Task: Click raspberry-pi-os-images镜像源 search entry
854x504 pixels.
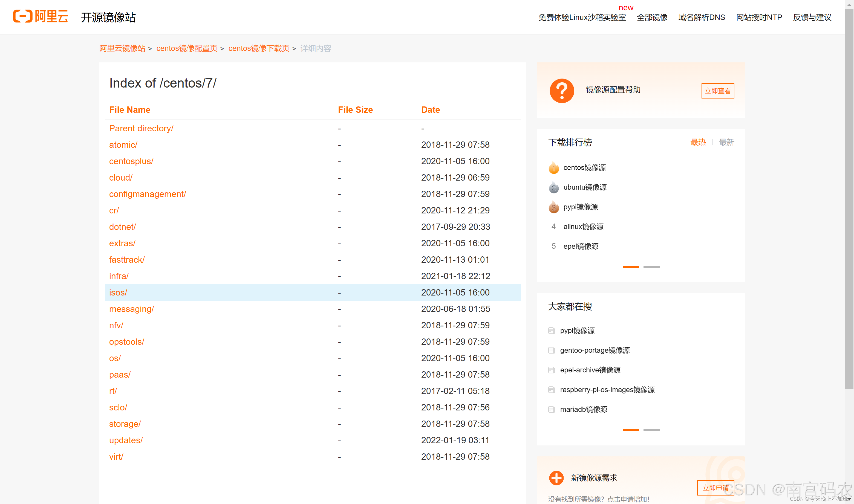Action: click(607, 390)
